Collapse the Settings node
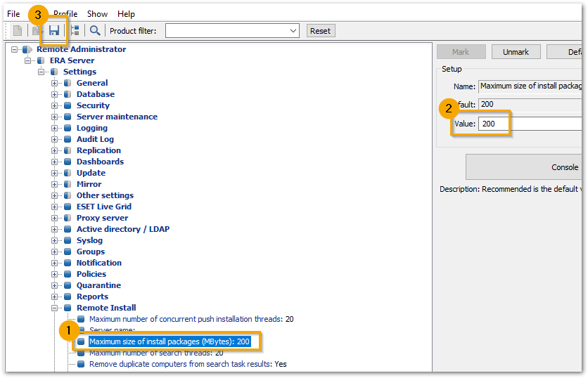588x378 pixels. pos(41,72)
